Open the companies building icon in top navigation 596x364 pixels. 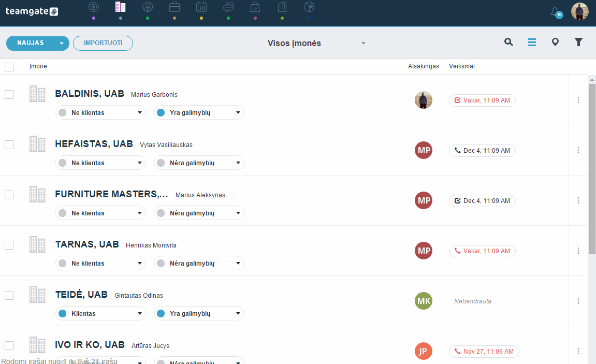tap(121, 7)
